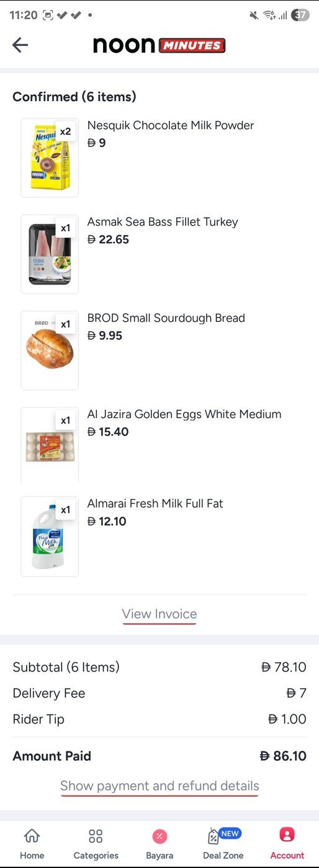Tap the Amount Paid total row
Image resolution: width=319 pixels, height=868 pixels.
(x=159, y=756)
